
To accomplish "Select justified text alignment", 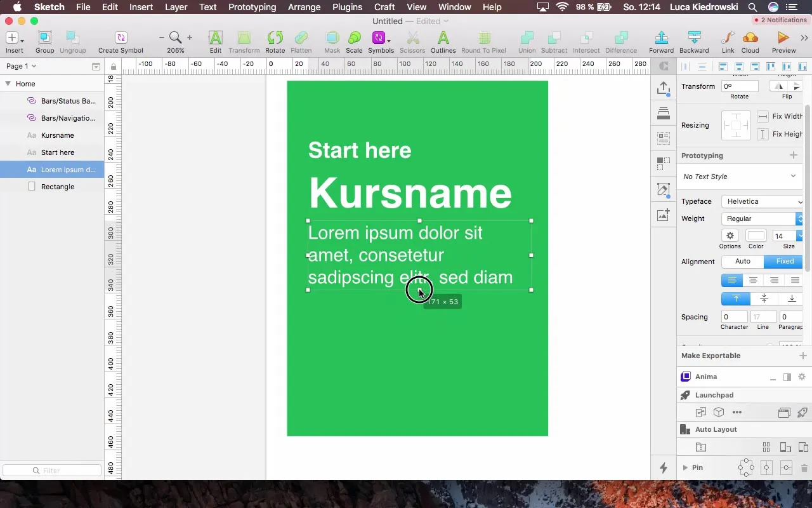I will [x=794, y=280].
